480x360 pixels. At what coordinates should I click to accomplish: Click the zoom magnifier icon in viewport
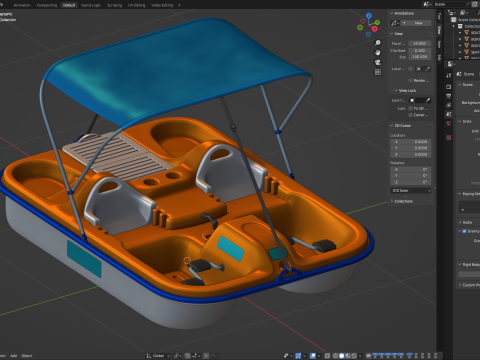(378, 43)
